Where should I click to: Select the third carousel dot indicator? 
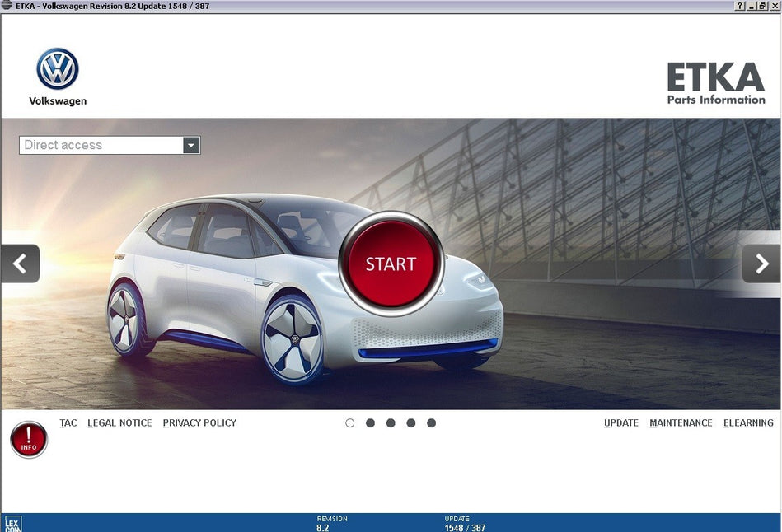[391, 423]
